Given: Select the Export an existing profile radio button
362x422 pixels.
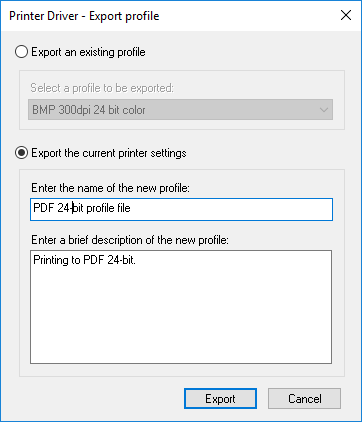Looking at the screenshot, I should click(21, 52).
